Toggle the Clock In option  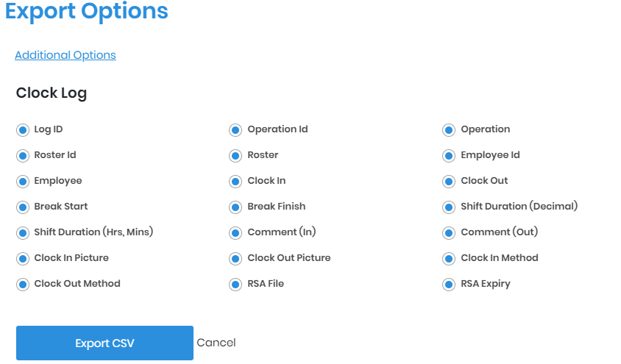[235, 182]
